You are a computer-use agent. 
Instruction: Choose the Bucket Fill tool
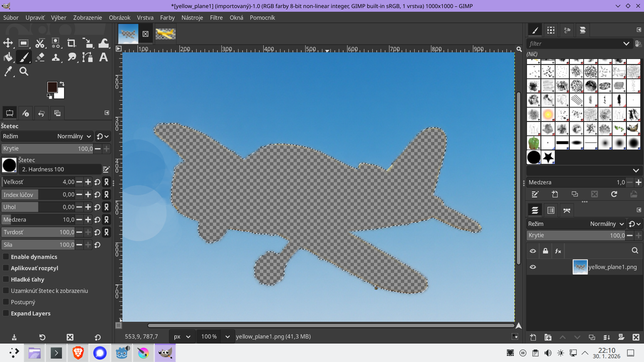point(8,57)
